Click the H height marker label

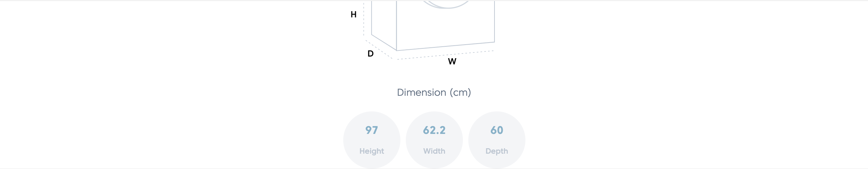click(x=353, y=15)
